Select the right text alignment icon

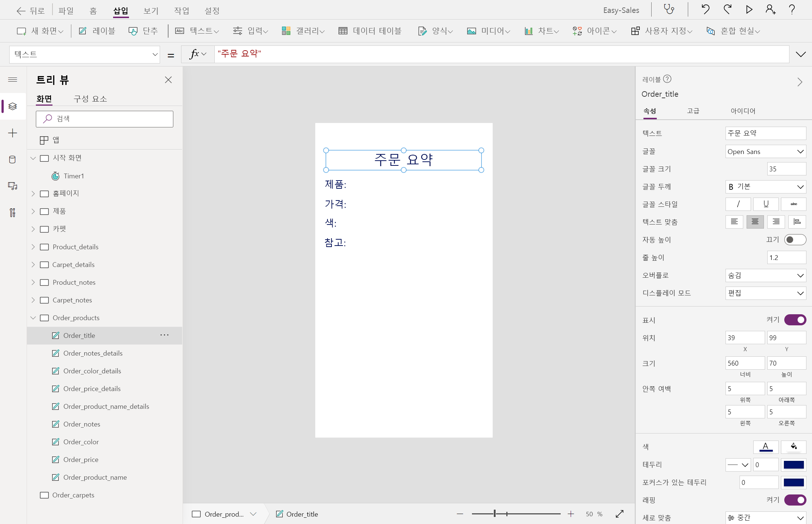click(x=776, y=222)
